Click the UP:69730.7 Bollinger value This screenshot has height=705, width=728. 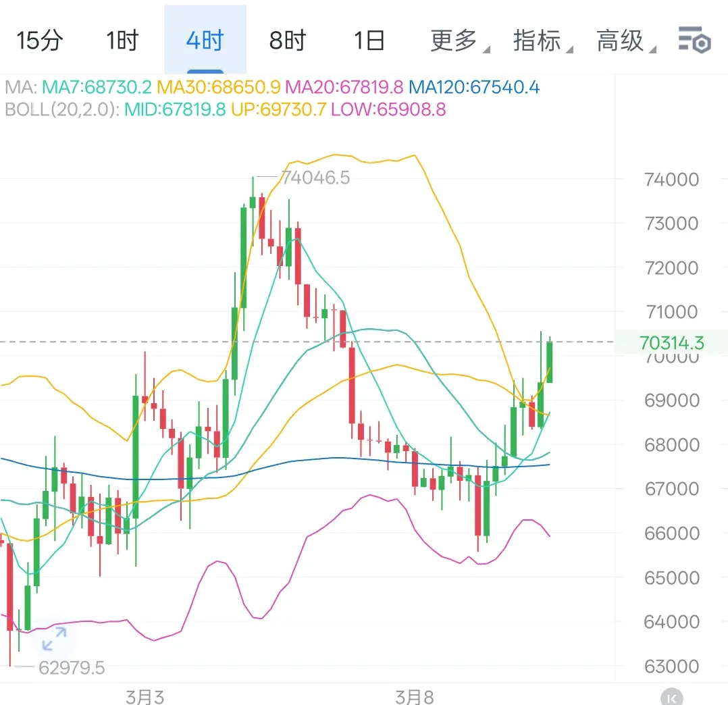pyautogui.click(x=278, y=109)
